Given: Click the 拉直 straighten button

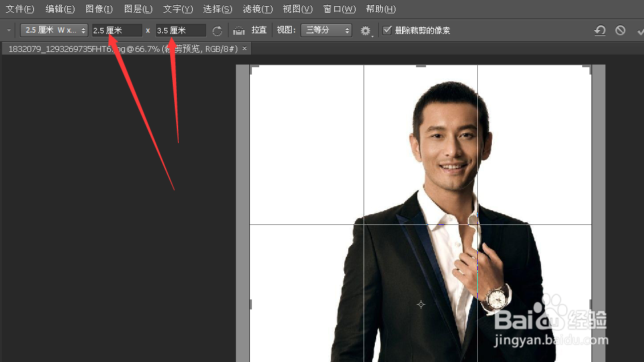Looking at the screenshot, I should (x=259, y=30).
